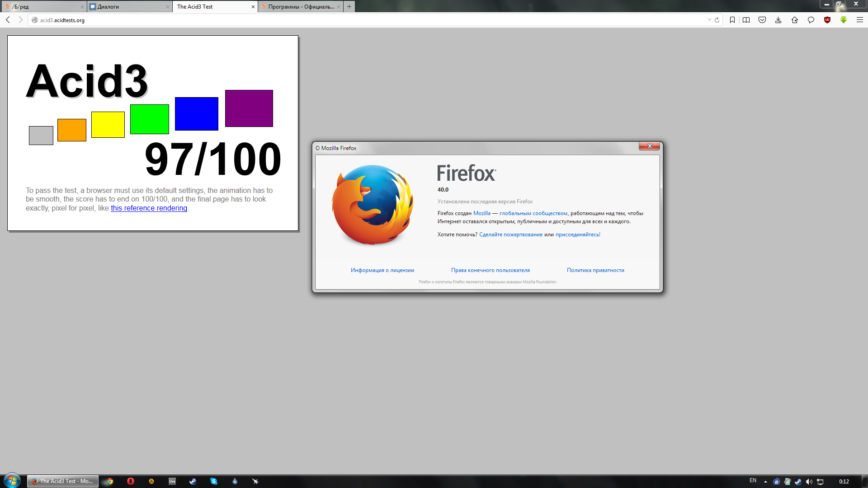
Task: Open Firefox hamburger menu
Action: tap(860, 20)
